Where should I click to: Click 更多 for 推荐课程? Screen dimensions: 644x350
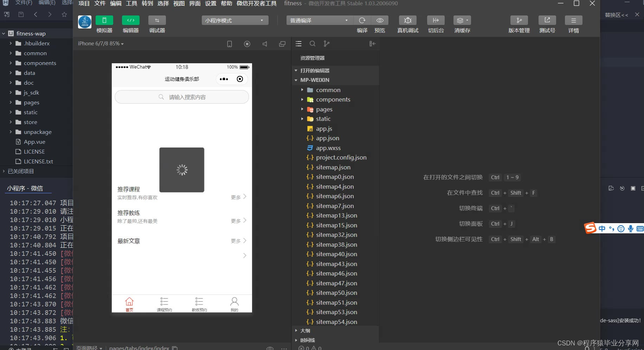pyautogui.click(x=239, y=197)
